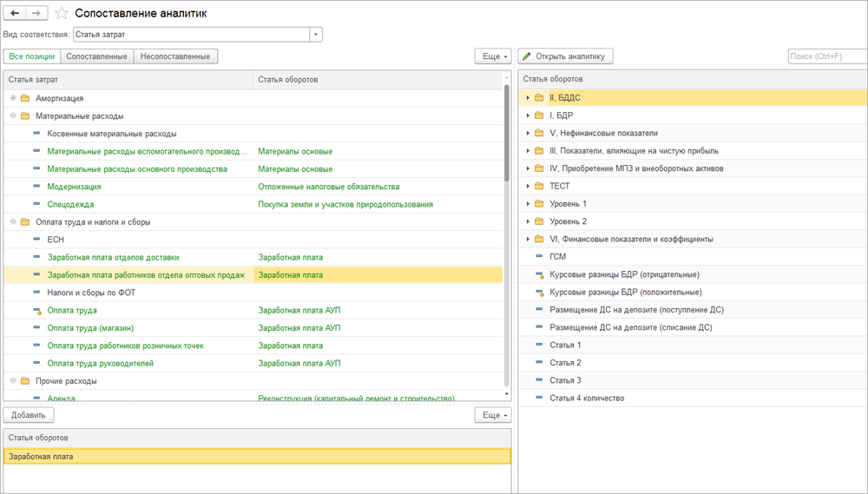868x494 pixels.
Task: Click the pencil icon on Открыть аналитику
Action: pyautogui.click(x=527, y=56)
